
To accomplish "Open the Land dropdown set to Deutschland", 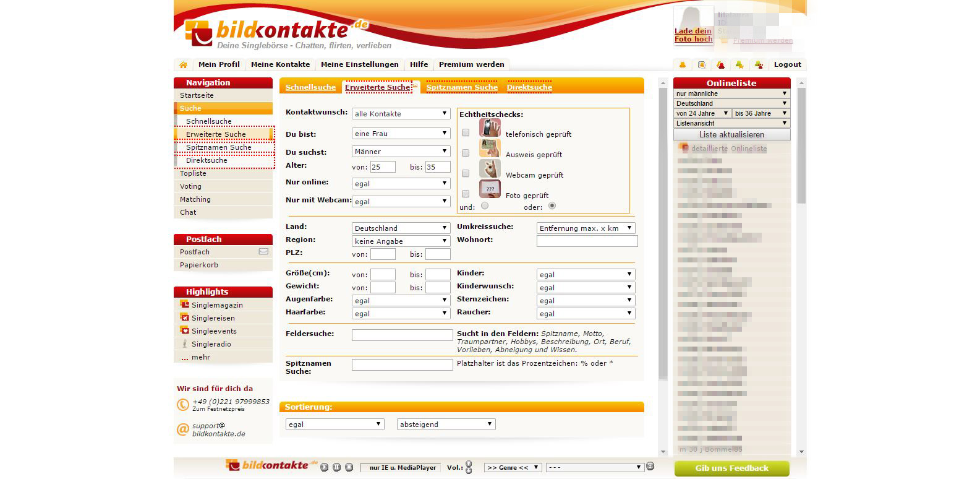I will 401,228.
